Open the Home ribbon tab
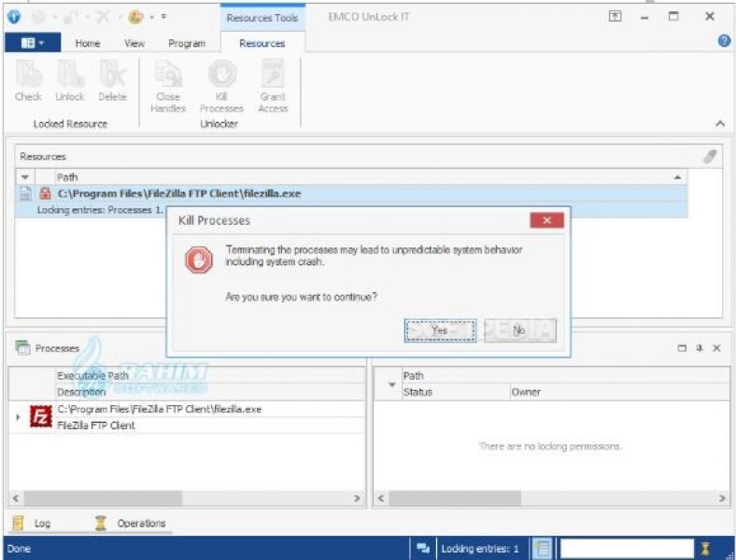Viewport: 736px width, 560px height. pos(88,44)
